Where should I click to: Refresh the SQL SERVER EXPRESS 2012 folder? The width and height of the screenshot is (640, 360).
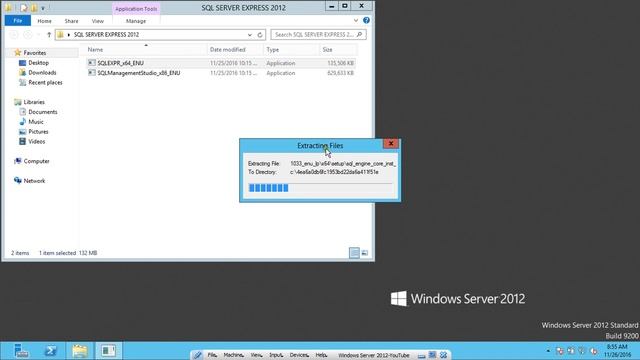(x=260, y=35)
